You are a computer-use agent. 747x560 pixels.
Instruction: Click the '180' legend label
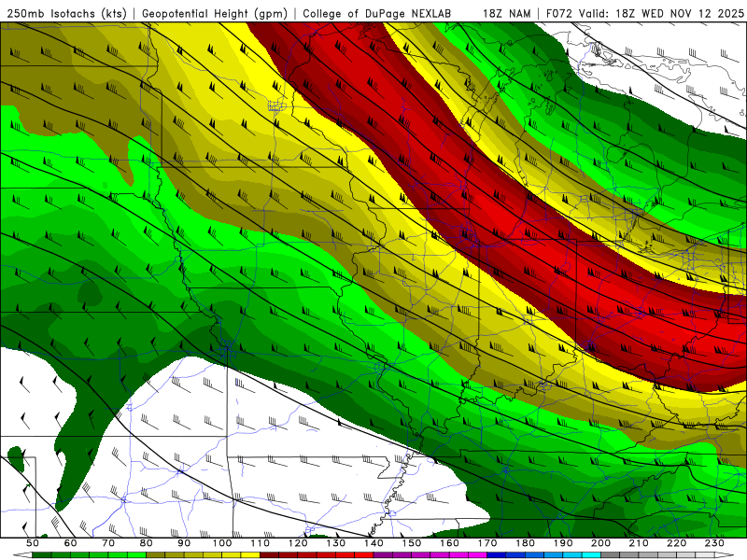coord(525,543)
